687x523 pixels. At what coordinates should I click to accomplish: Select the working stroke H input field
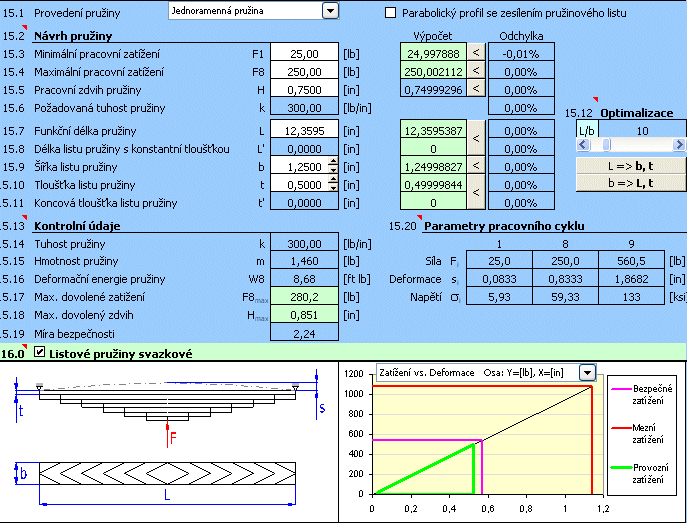(x=304, y=90)
